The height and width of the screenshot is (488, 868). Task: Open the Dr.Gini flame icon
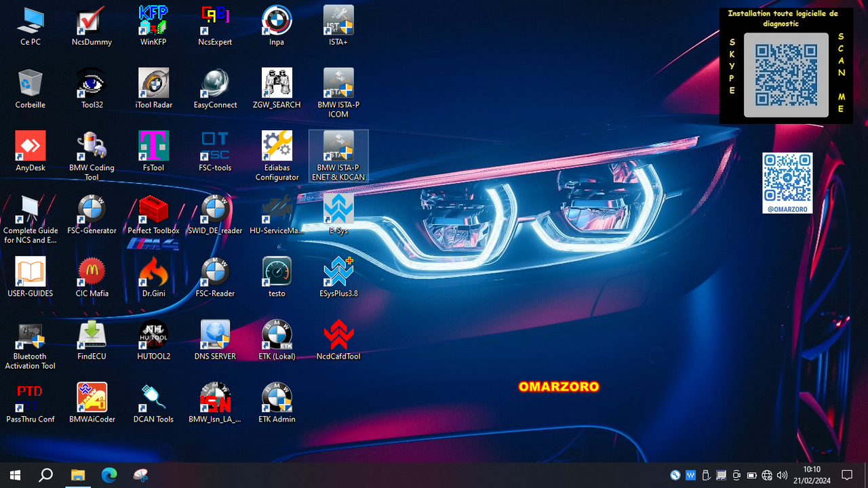click(x=153, y=278)
